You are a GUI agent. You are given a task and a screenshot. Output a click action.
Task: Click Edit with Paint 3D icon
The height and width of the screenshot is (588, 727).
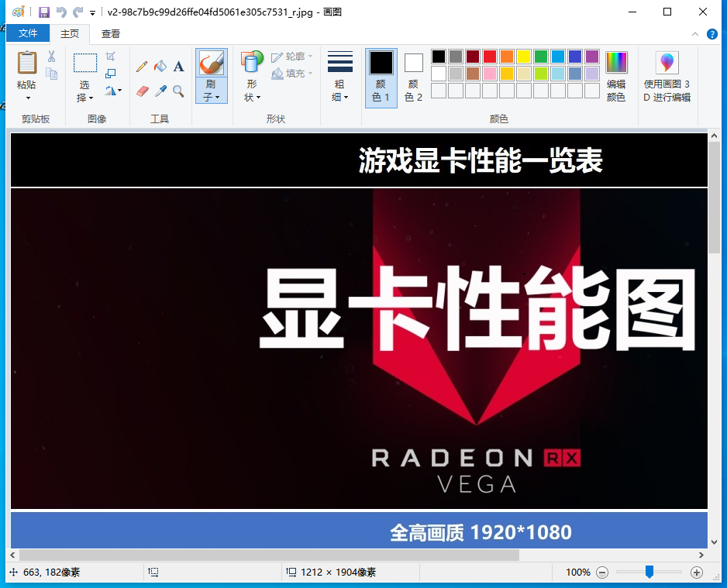pyautogui.click(x=667, y=63)
